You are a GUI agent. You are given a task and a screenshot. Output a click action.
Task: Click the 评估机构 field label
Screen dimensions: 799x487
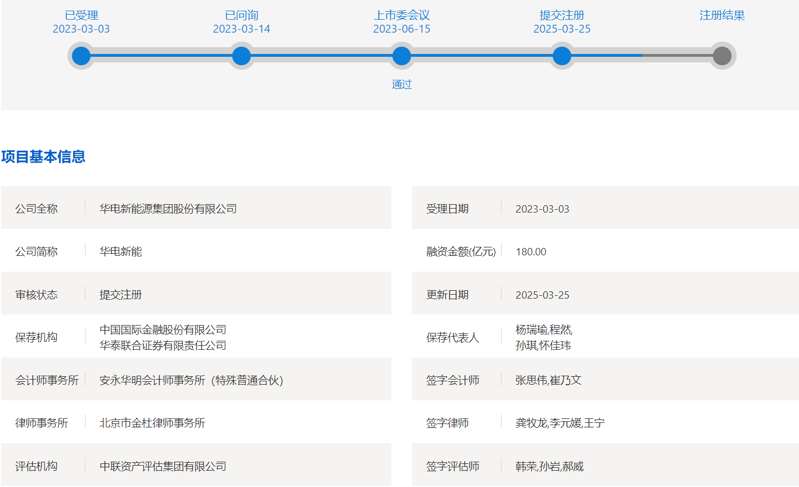point(36,466)
